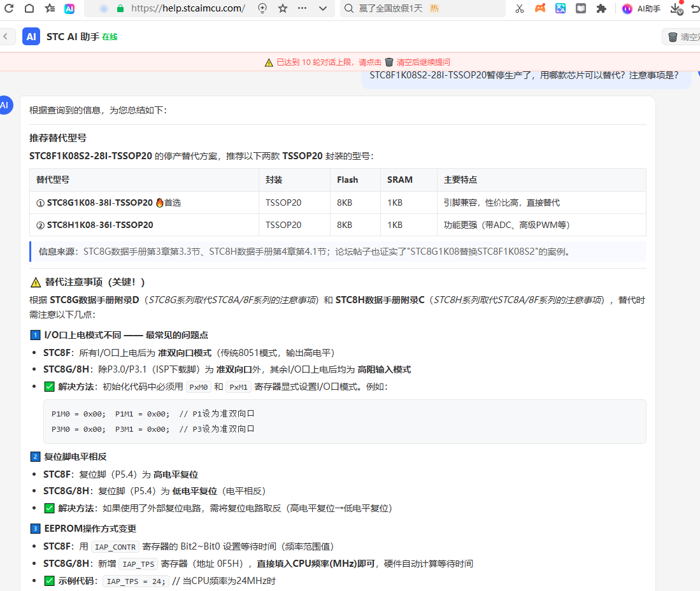The image size is (700, 591).
Task: Open the favorites list star icon
Action: pos(50,8)
